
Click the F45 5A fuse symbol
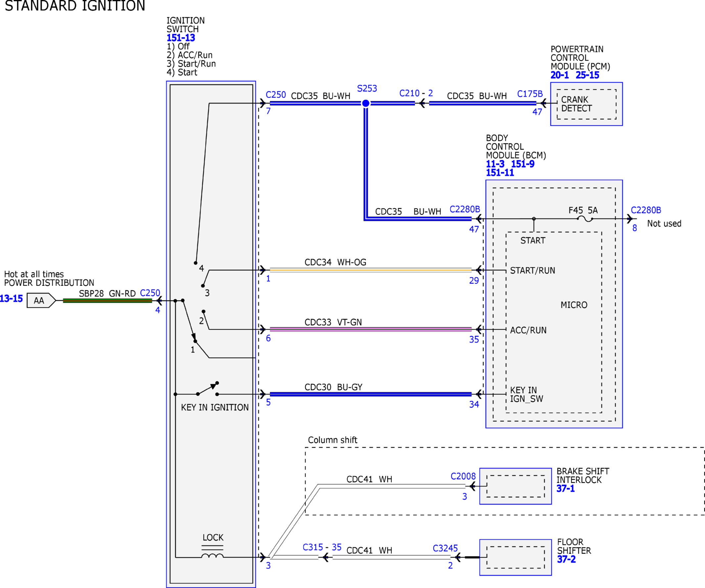pyautogui.click(x=585, y=219)
